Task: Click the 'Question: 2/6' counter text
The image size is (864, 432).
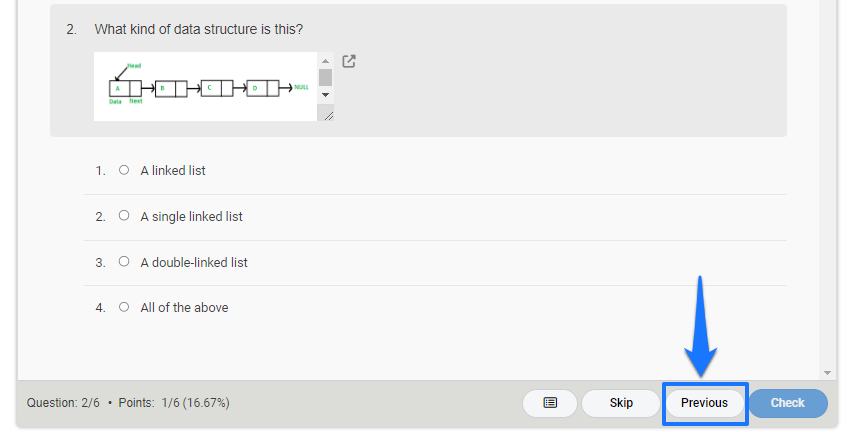Action: pos(63,403)
